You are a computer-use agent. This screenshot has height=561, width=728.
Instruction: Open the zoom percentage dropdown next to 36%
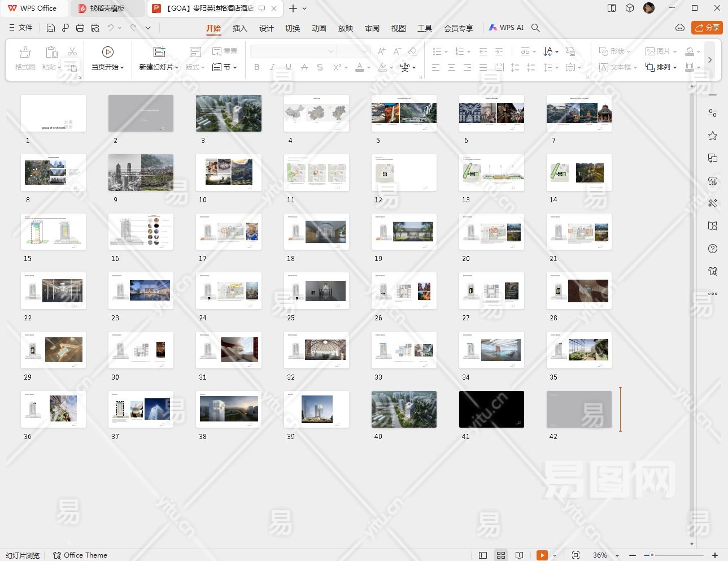click(x=617, y=555)
